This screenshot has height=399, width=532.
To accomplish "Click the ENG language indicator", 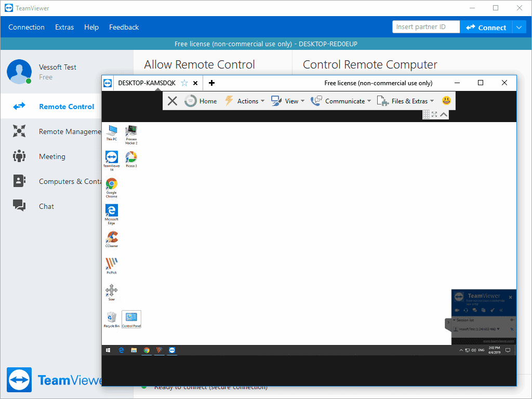I will tap(481, 350).
